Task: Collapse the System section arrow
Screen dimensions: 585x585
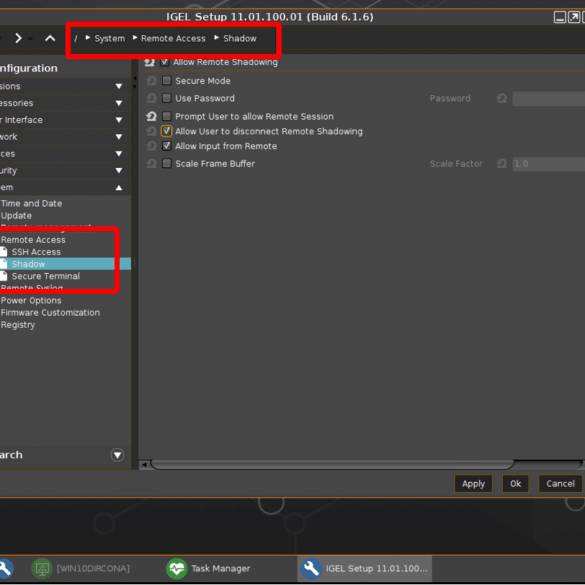Action: (x=119, y=187)
